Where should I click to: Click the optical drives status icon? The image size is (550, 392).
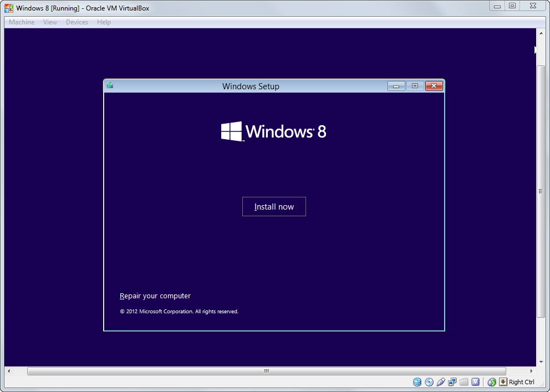[429, 382]
